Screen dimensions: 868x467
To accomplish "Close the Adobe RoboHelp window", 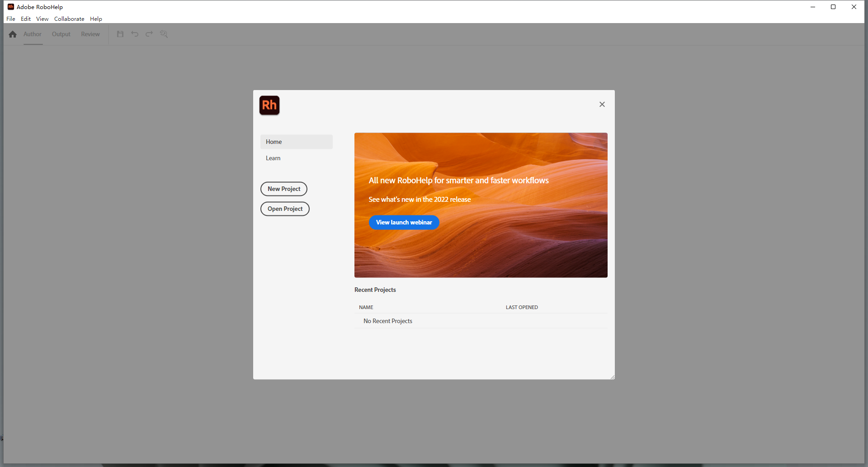I will pyautogui.click(x=854, y=7).
